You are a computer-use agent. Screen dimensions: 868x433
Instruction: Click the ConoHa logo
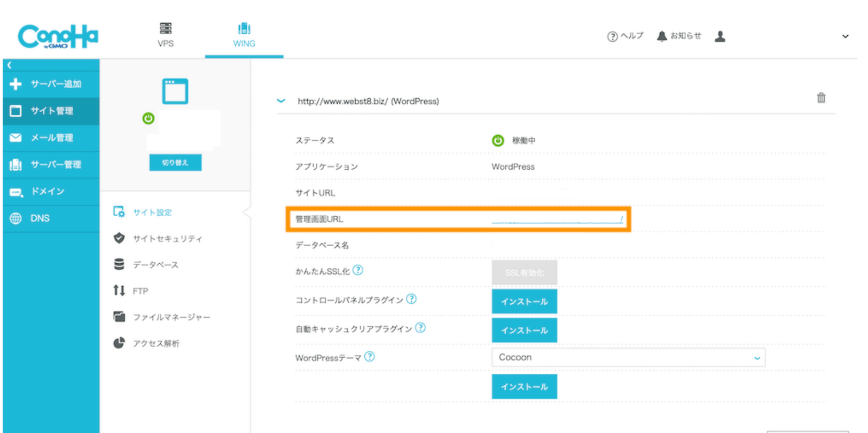(x=58, y=36)
